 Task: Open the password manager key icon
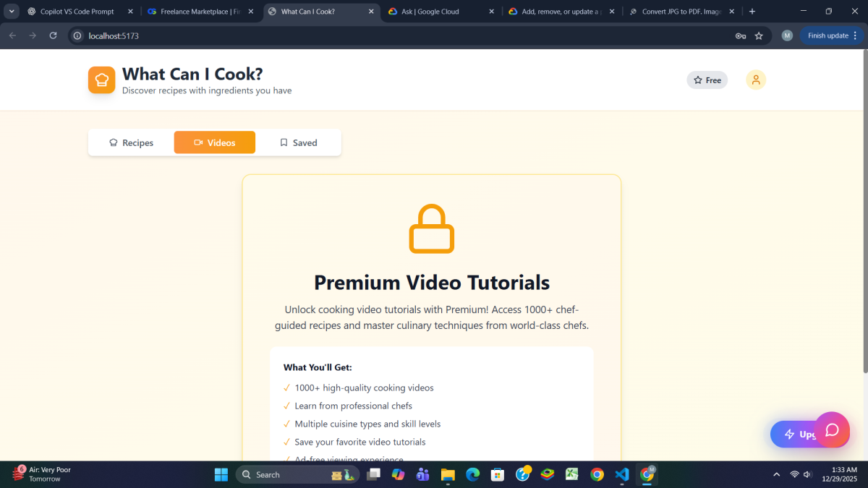click(741, 35)
